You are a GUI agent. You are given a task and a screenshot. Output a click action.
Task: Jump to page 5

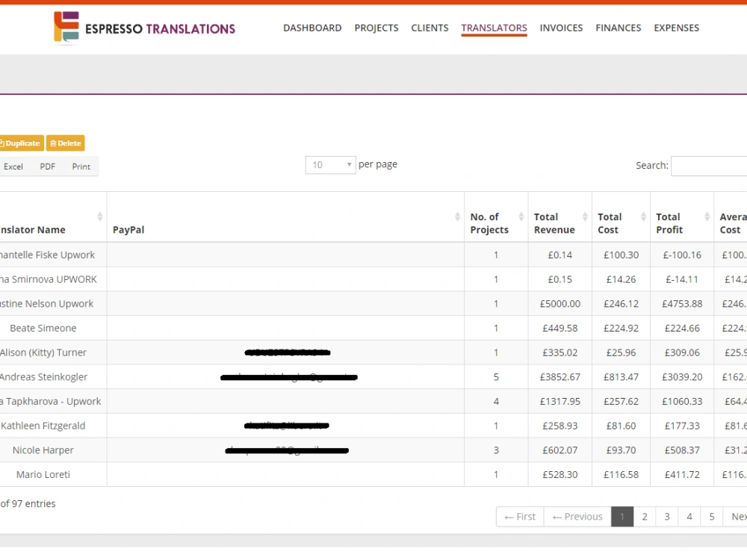[712, 517]
